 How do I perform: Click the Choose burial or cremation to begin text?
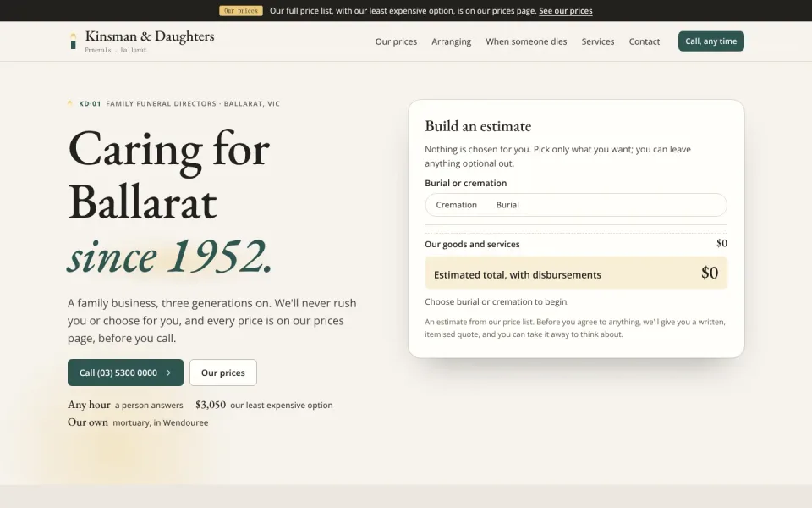pos(497,301)
